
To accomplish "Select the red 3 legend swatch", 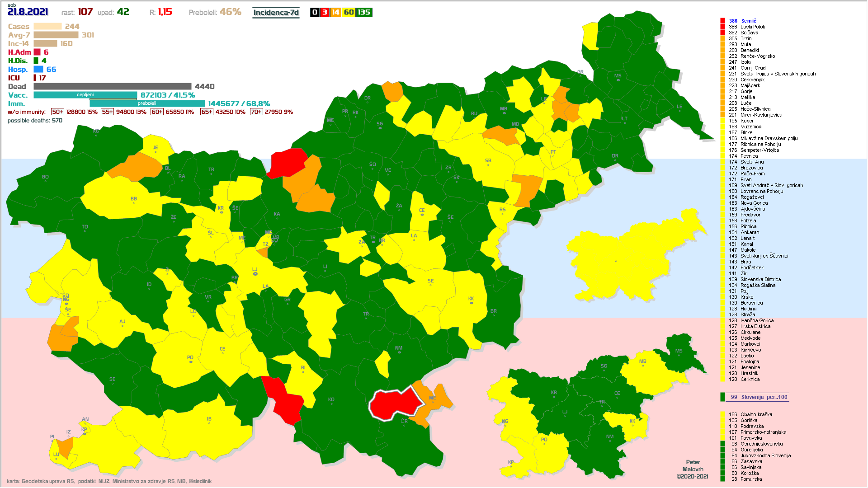I will (x=324, y=12).
